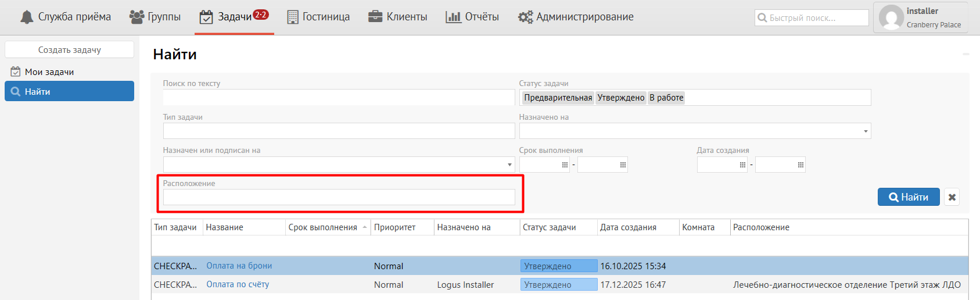Click the Клиенты briefcase icon
The height and width of the screenshot is (300, 980).
click(375, 17)
